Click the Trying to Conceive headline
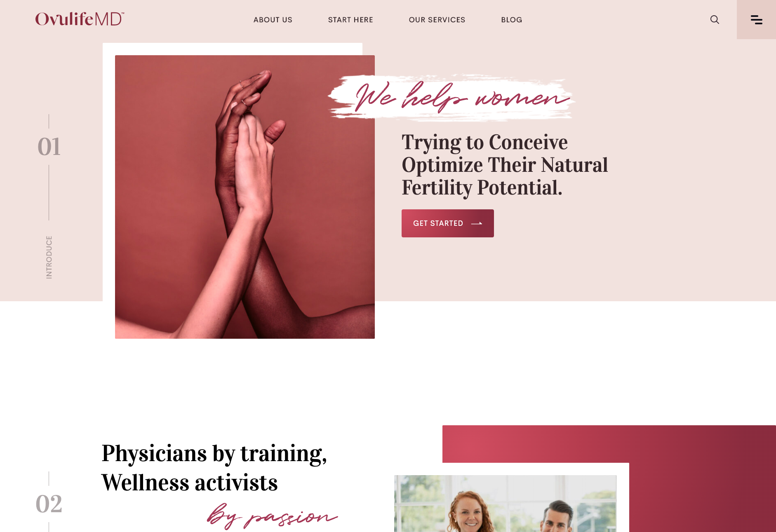776x532 pixels. [505, 165]
